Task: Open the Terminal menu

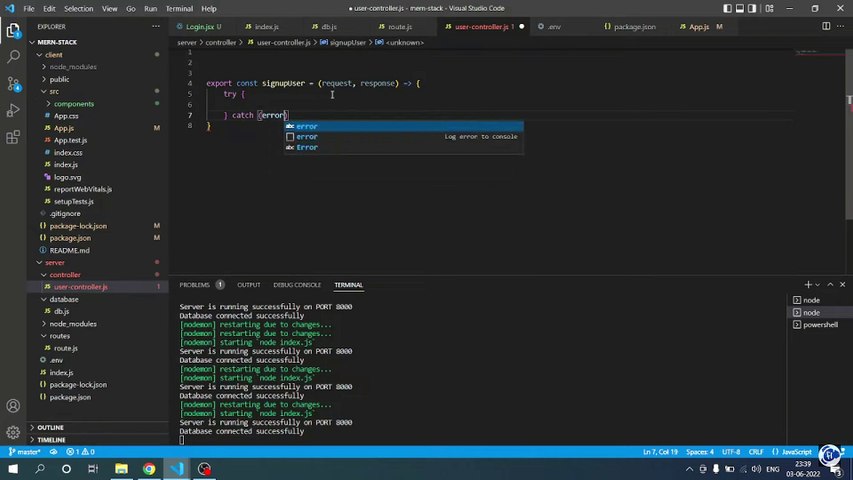Action: tap(179, 8)
